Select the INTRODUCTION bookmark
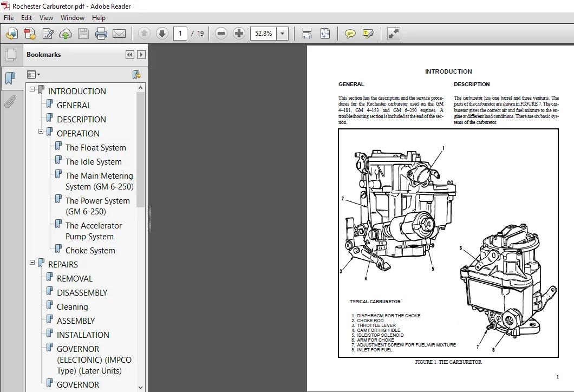This screenshot has width=574, height=392. pyautogui.click(x=77, y=91)
